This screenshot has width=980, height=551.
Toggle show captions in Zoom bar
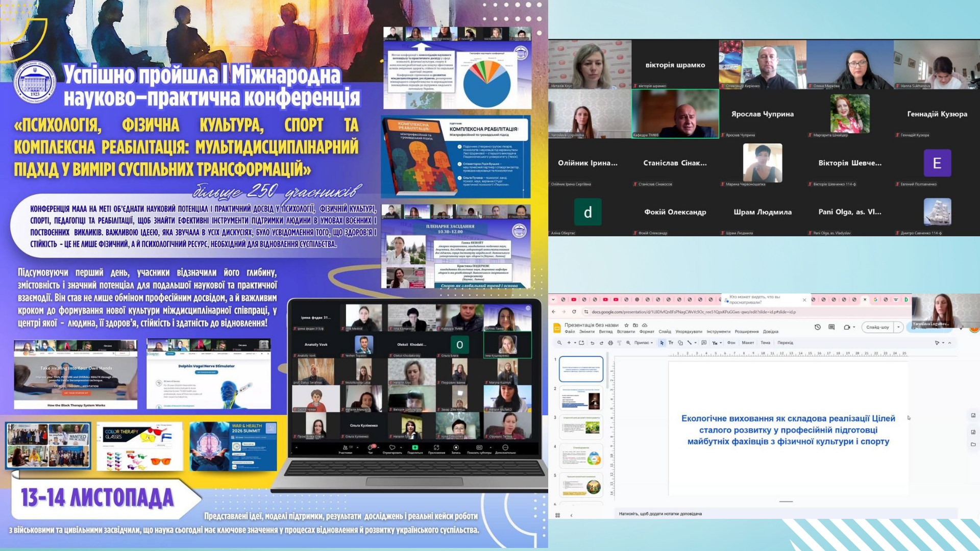coord(479,448)
